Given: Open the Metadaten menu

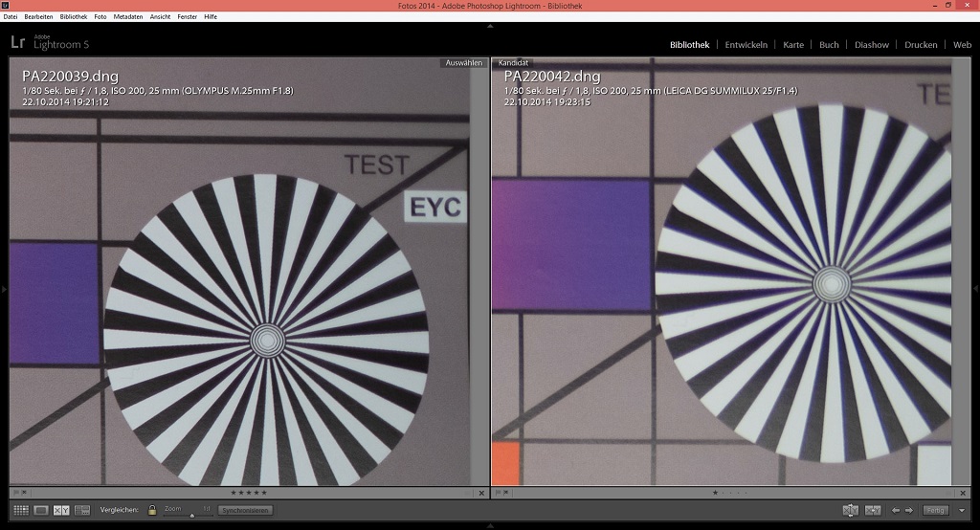Looking at the screenshot, I should point(127,16).
